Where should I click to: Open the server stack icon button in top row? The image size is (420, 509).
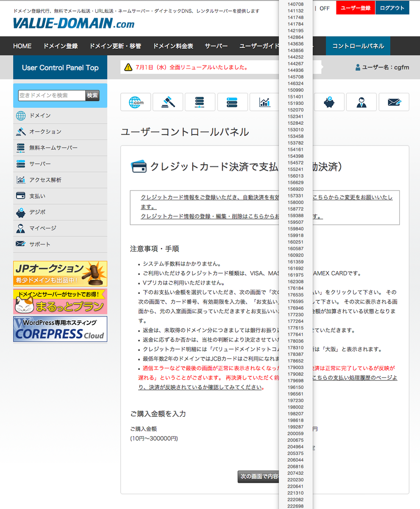coord(232,102)
